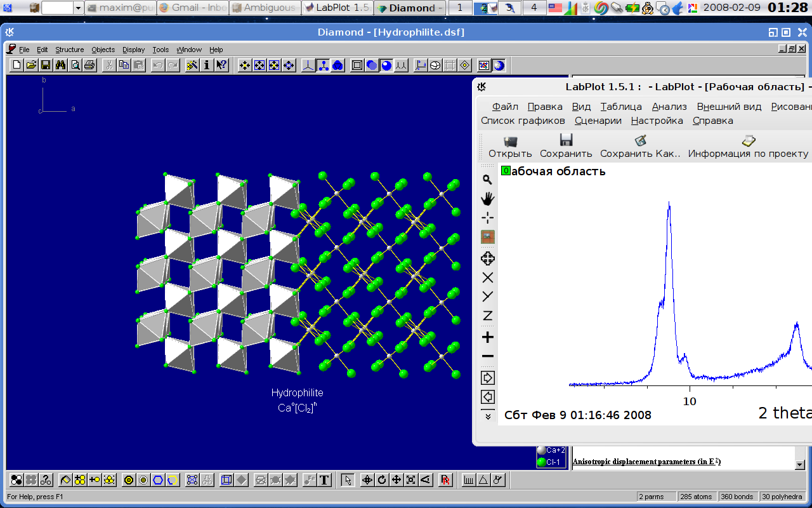Click the green Cl-1 legend entry sphere
812x508 pixels.
[x=541, y=462]
